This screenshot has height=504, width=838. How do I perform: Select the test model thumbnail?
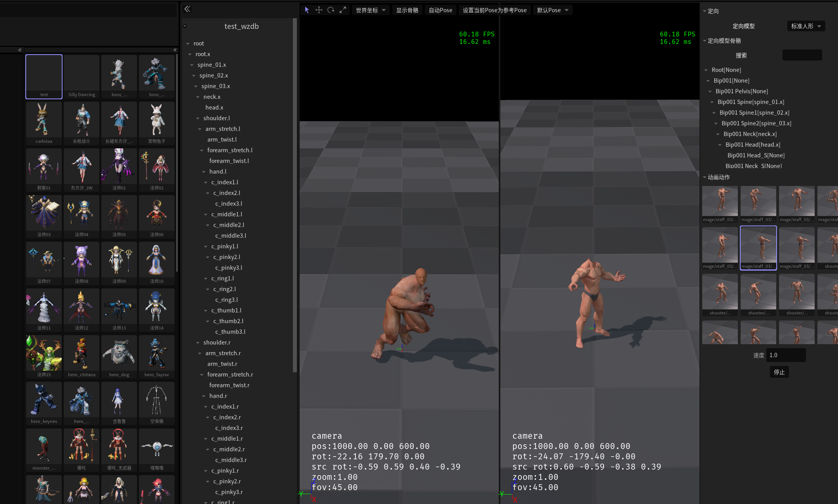coord(44,77)
